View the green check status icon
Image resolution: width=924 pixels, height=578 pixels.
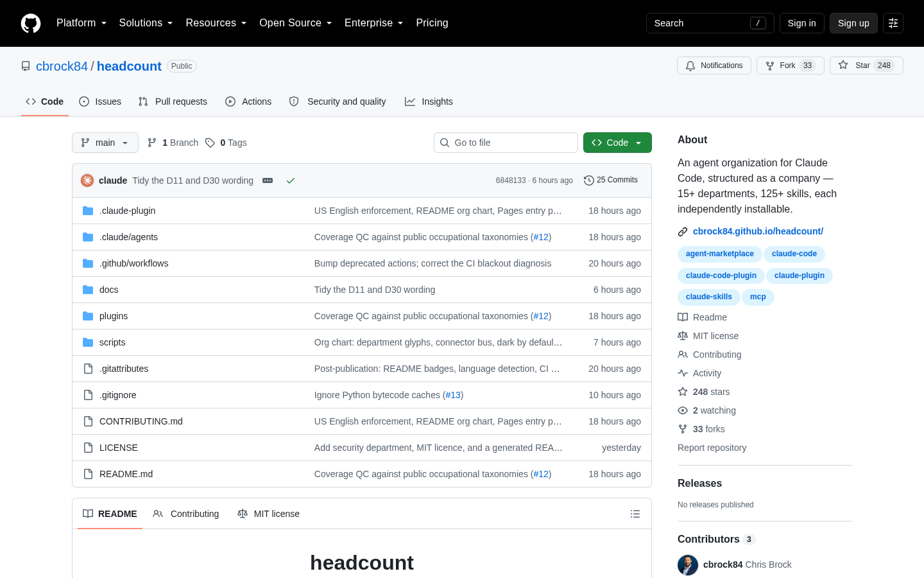coord(291,180)
